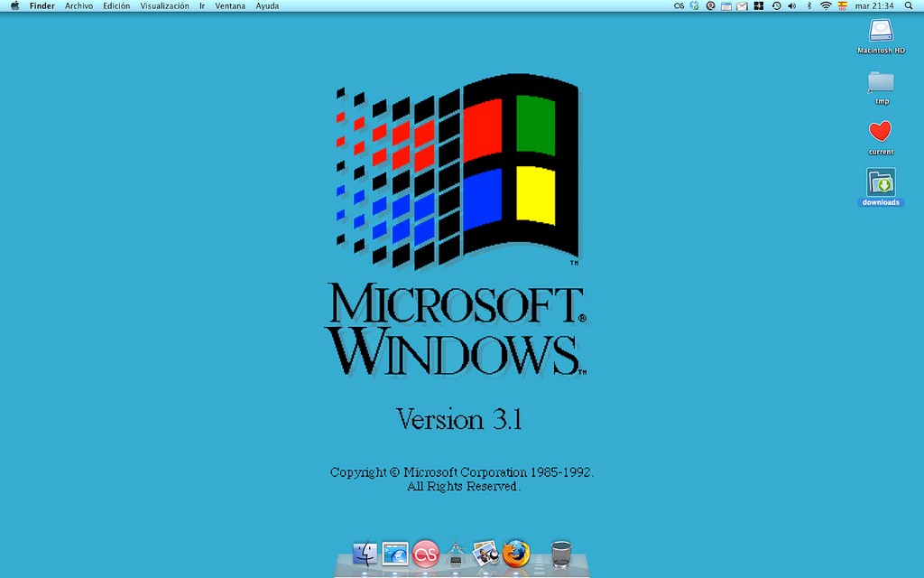This screenshot has height=578, width=924.
Task: Click the round Q menu bar icon
Action: 711,6
